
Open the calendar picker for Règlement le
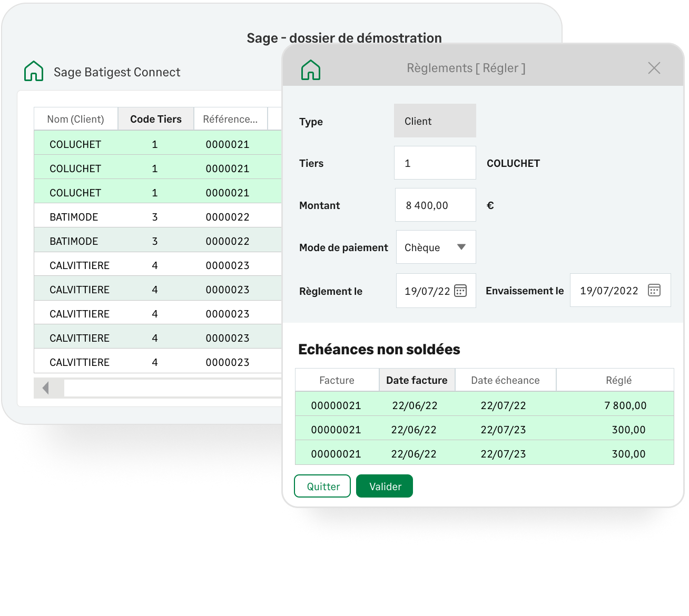tap(460, 291)
